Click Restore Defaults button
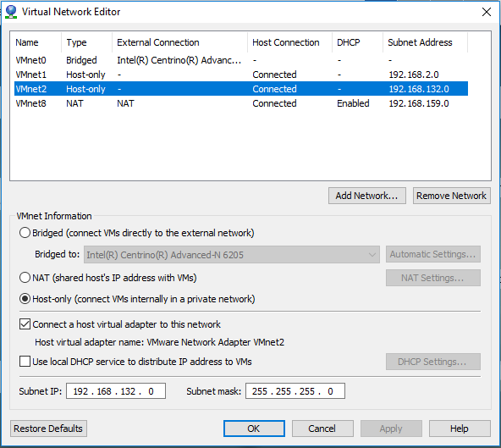501x448 pixels. (48, 429)
